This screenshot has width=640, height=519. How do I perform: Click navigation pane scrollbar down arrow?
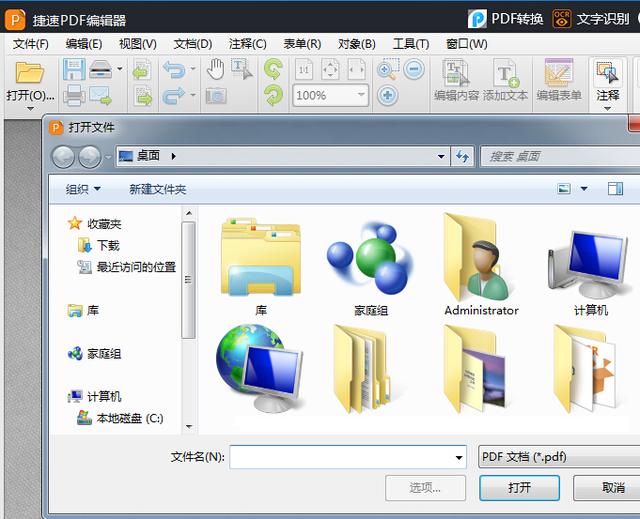(x=189, y=427)
